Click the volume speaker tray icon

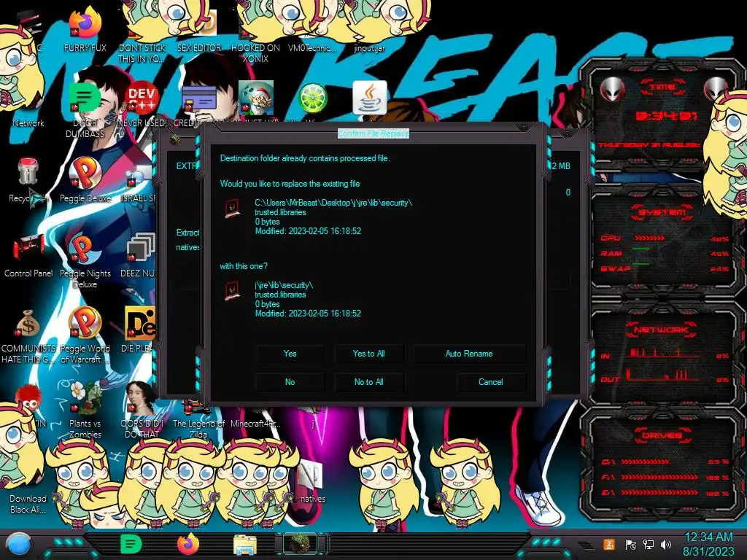[x=666, y=544]
